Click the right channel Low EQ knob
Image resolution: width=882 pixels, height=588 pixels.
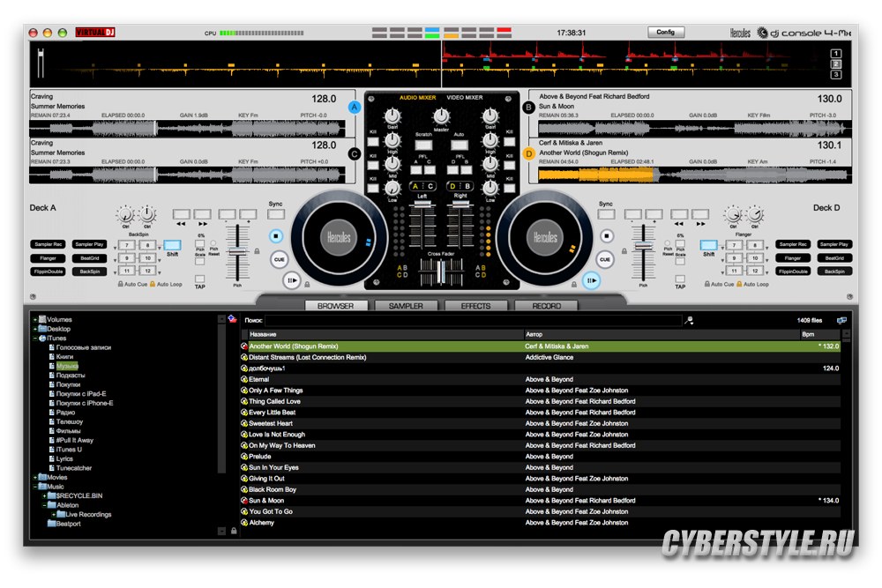coord(490,188)
